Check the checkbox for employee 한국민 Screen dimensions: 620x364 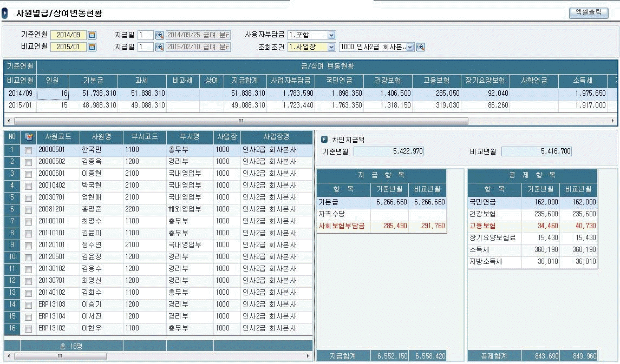tap(28, 150)
